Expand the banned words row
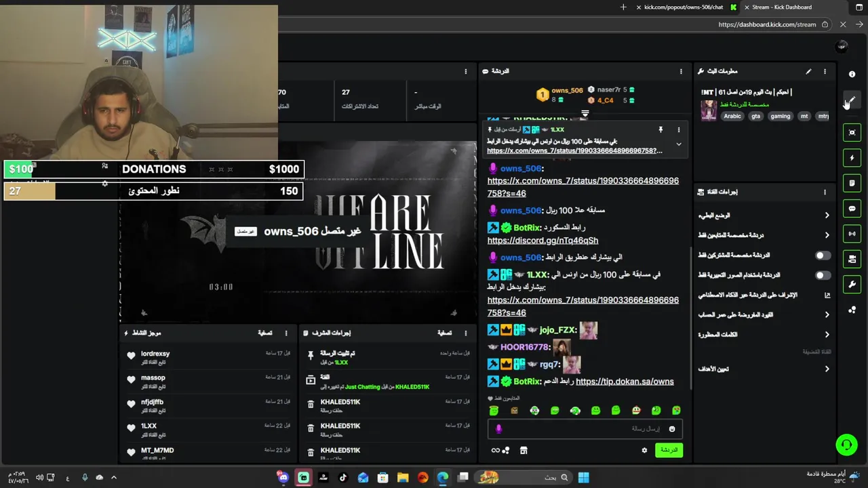The width and height of the screenshot is (868, 488). [x=764, y=335]
